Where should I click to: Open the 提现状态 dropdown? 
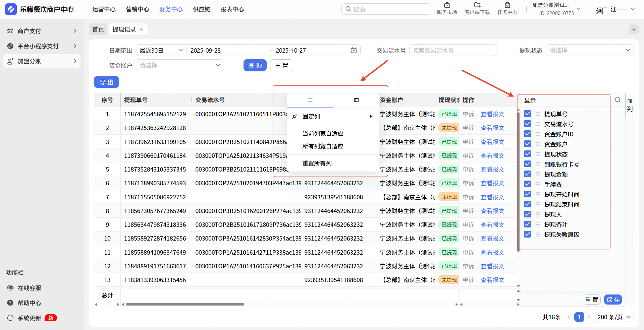(590, 50)
